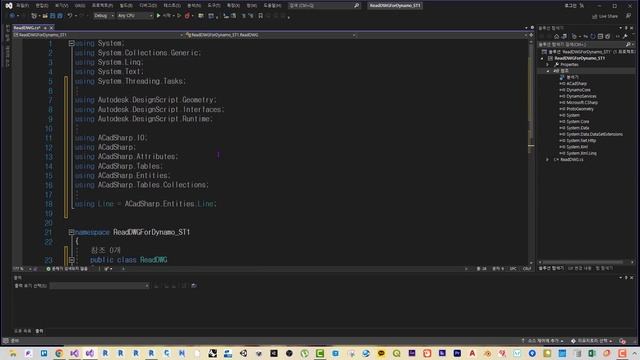Open the Edit menu in the menu bar
Image resolution: width=640 pixels, height=360 pixels.
pyautogui.click(x=42, y=6)
